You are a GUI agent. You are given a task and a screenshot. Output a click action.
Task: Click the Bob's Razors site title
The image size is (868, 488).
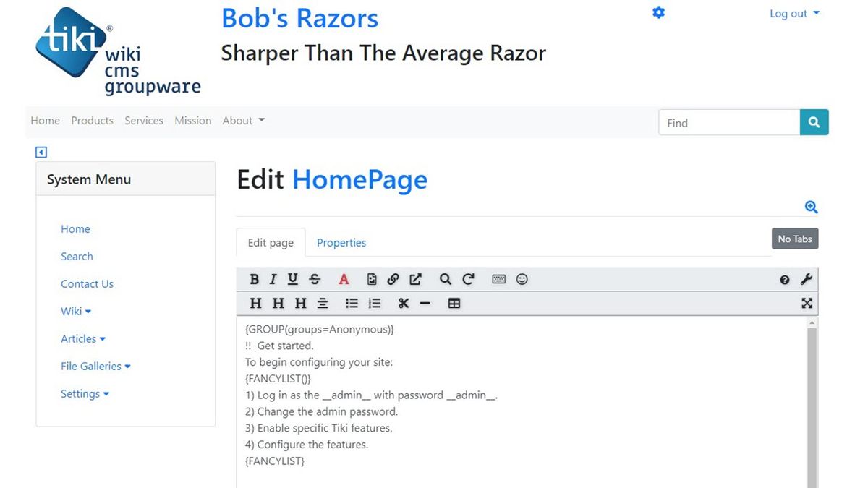299,18
